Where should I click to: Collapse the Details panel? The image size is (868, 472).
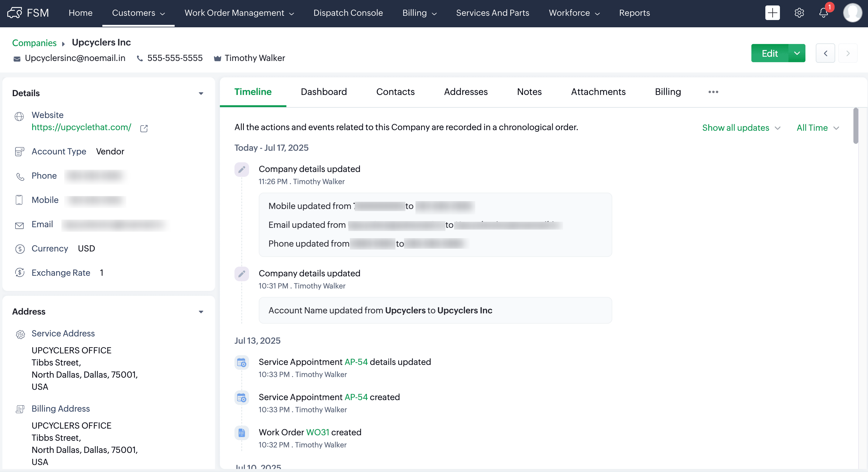click(201, 93)
